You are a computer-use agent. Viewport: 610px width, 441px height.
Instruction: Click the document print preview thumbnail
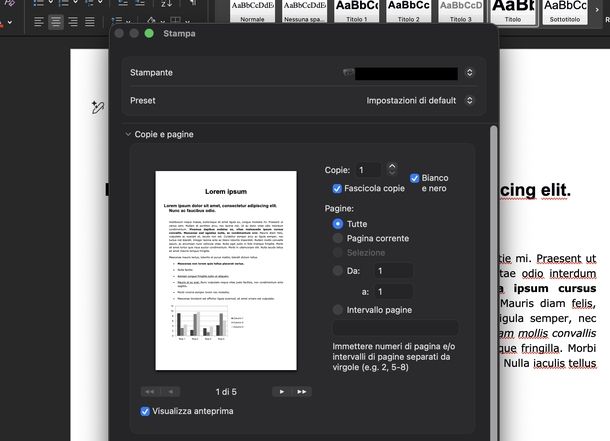click(x=226, y=270)
